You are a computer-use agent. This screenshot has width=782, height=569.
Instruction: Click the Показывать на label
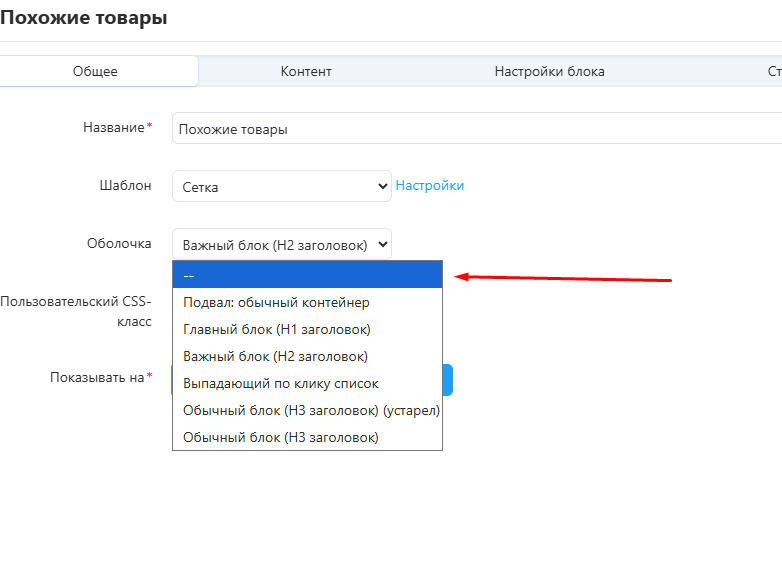click(97, 377)
